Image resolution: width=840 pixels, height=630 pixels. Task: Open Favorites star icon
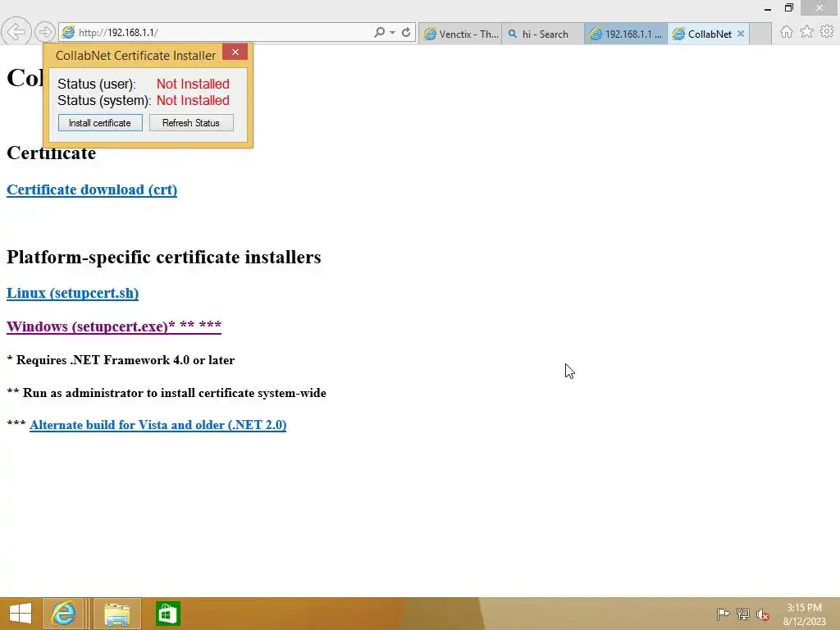coord(807,32)
